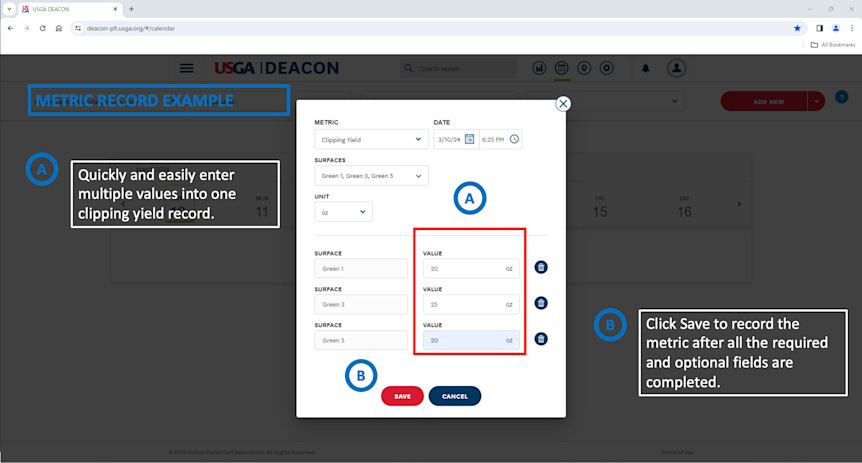View site information icon in address bar
The width and height of the screenshot is (862, 463).
tap(78, 28)
